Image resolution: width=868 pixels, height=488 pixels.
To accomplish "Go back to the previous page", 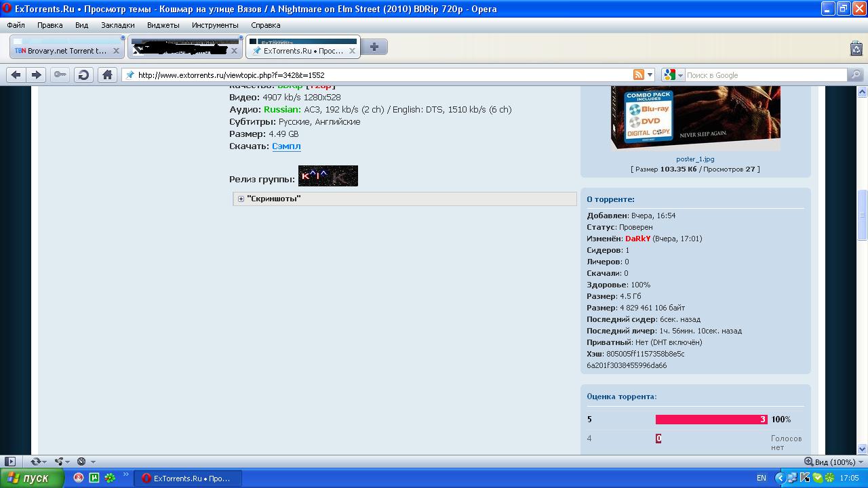I will coord(16,75).
